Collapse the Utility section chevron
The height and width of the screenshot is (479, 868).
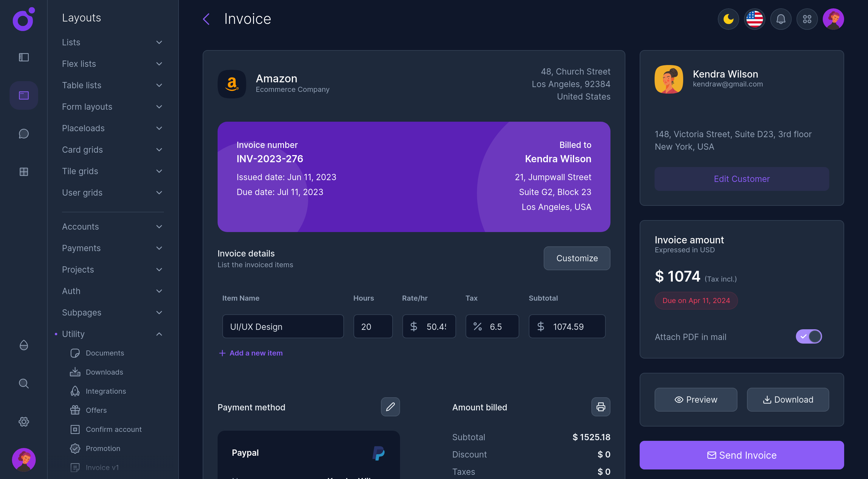click(x=159, y=334)
